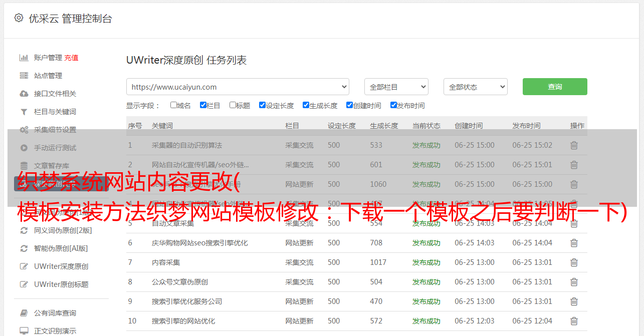Click the 发布时间 column header

point(526,126)
